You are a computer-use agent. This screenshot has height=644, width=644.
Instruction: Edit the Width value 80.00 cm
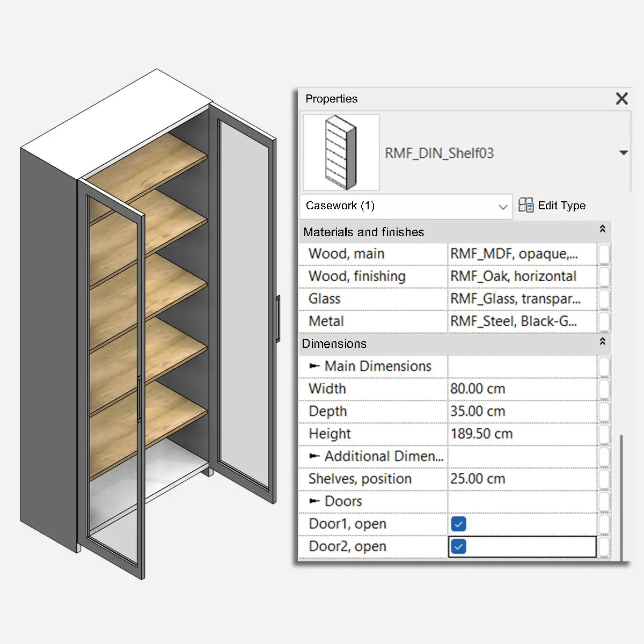(522, 389)
